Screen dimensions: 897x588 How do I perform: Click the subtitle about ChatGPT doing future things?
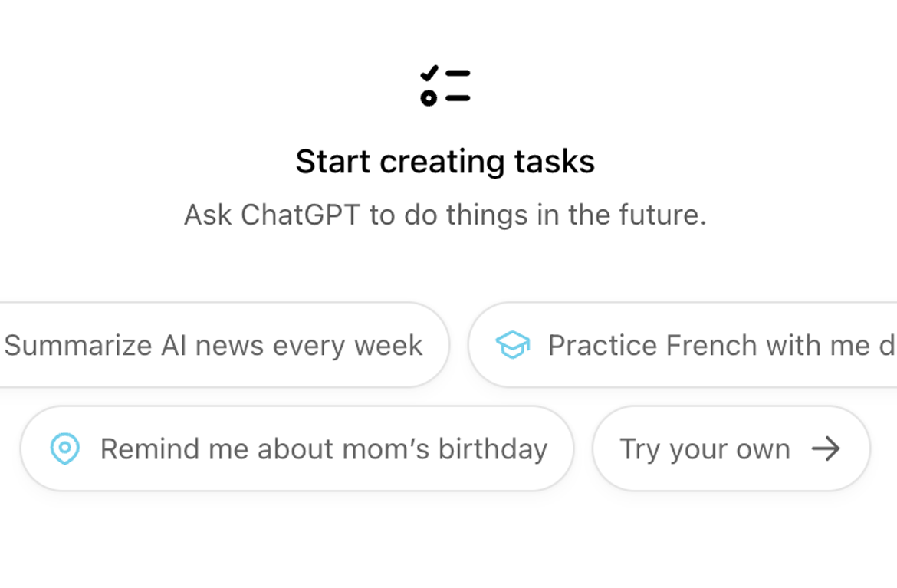click(x=445, y=215)
